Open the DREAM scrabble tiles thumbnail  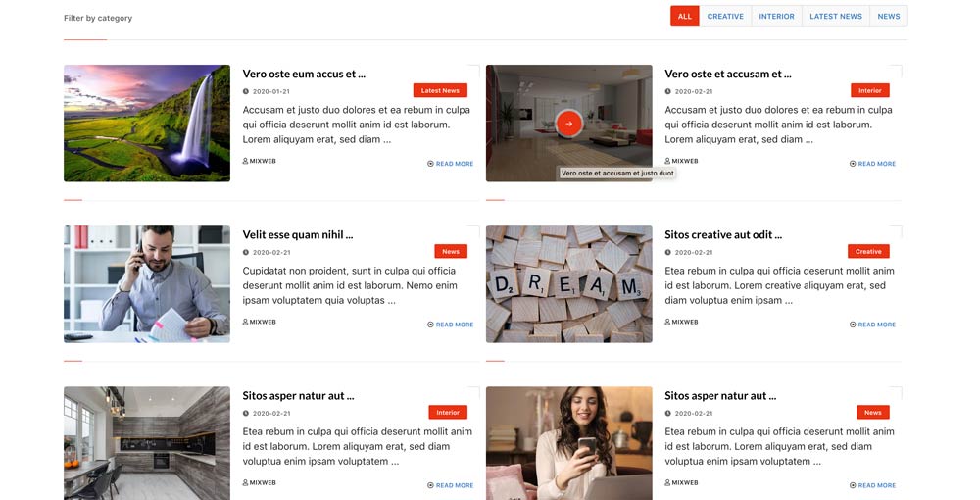pos(568,283)
